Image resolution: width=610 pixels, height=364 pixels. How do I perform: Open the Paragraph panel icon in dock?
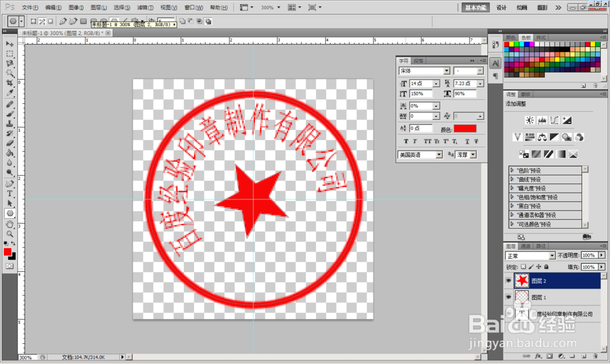pos(495,76)
